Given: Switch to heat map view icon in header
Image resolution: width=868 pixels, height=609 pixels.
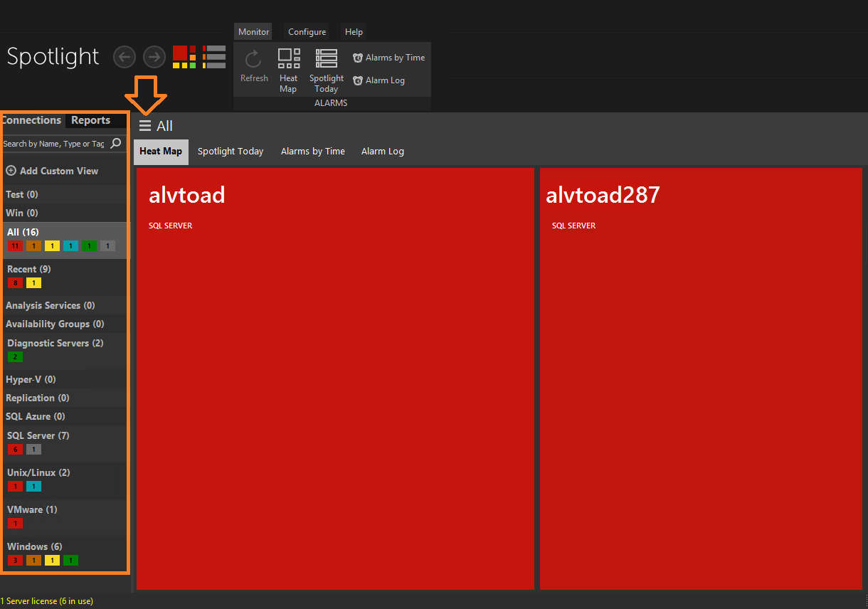Looking at the screenshot, I should point(185,57).
